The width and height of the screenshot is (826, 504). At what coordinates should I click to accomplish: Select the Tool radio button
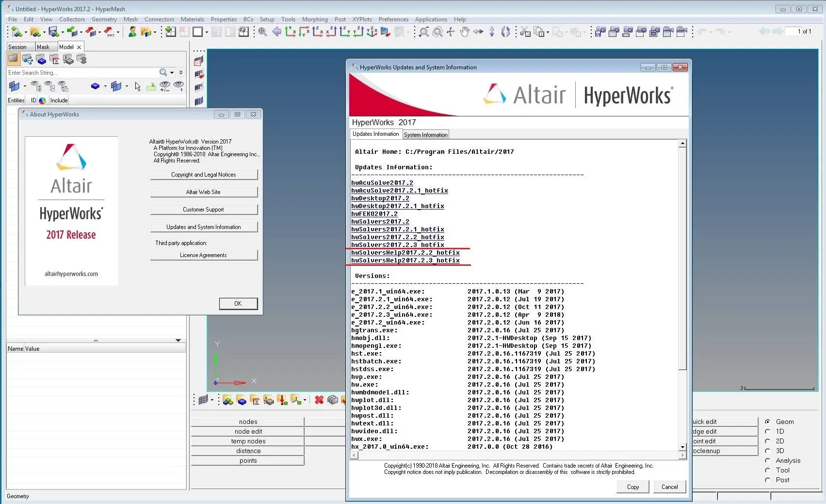[767, 470]
